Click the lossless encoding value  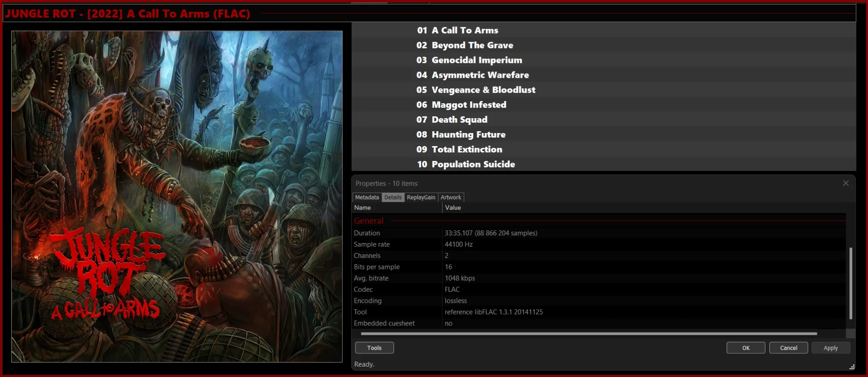456,301
